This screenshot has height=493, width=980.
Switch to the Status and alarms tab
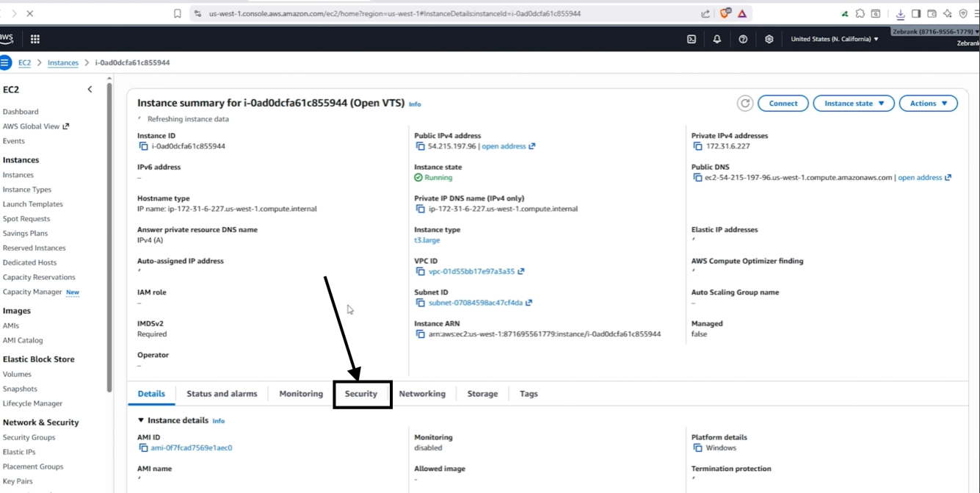(222, 394)
